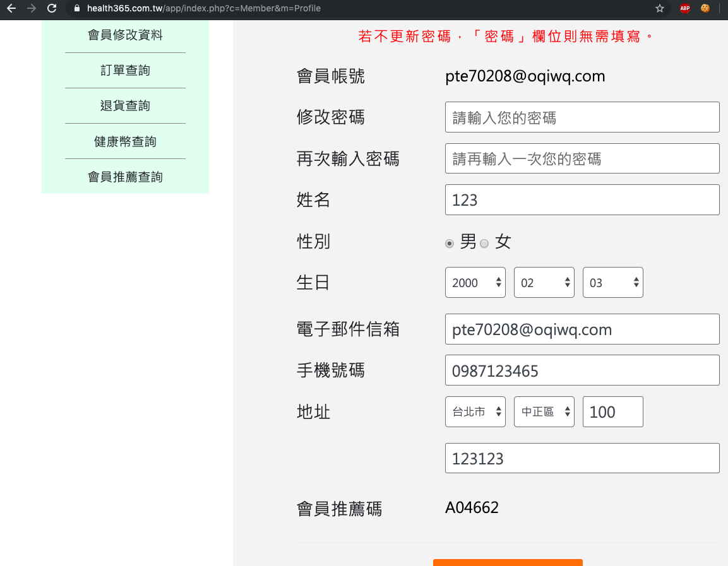Focus the 修改密碼 password field
728x566 pixels.
pos(582,117)
